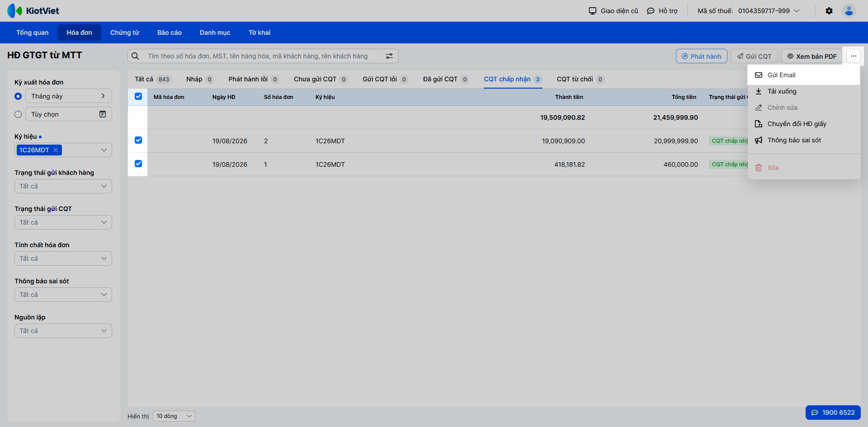This screenshot has height=427, width=868.
Task: Open Trạng thái gửi khách hàng dropdown
Action: tap(63, 186)
